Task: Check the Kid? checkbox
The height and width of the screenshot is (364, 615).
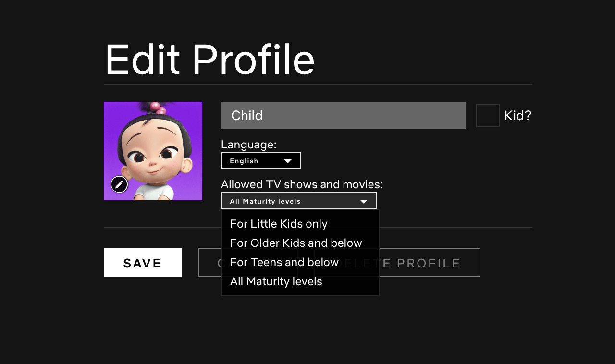Action: point(488,116)
